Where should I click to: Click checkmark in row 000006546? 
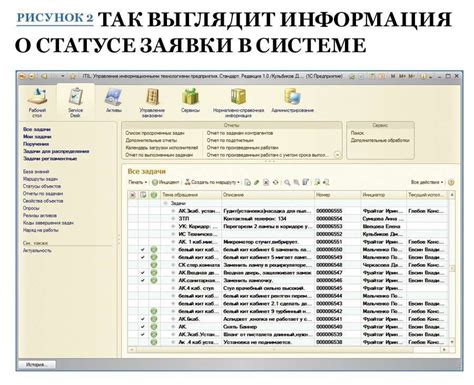143,280
